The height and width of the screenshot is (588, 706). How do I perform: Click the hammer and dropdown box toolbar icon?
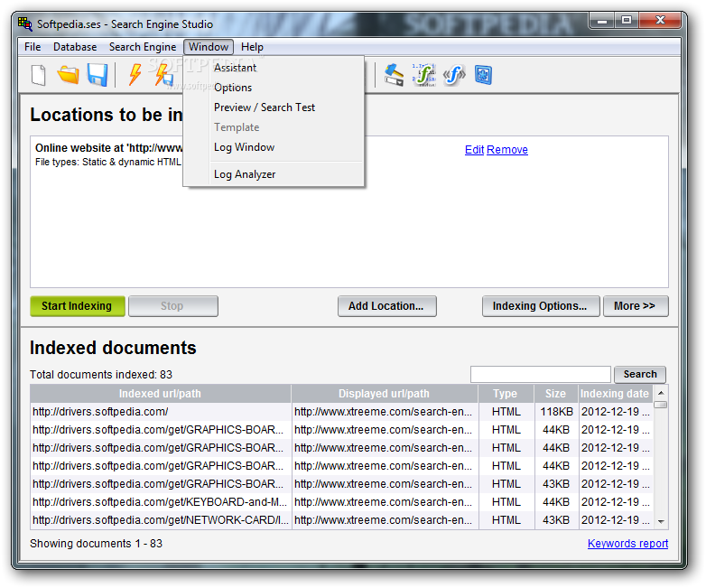click(x=394, y=75)
